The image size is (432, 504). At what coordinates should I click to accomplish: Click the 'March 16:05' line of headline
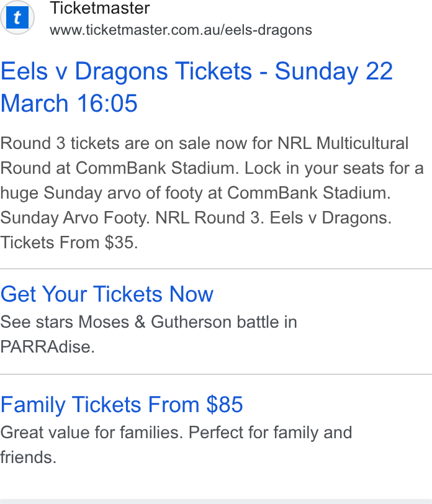click(69, 103)
